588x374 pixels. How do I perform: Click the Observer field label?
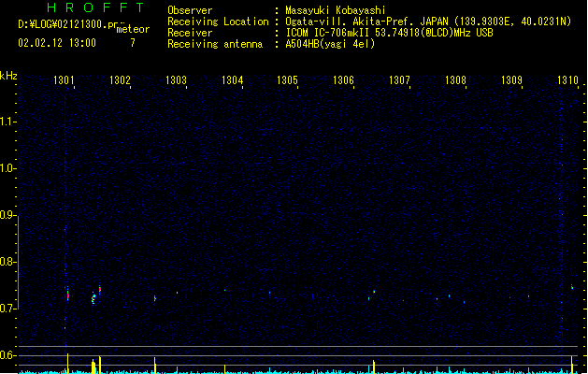click(x=190, y=10)
